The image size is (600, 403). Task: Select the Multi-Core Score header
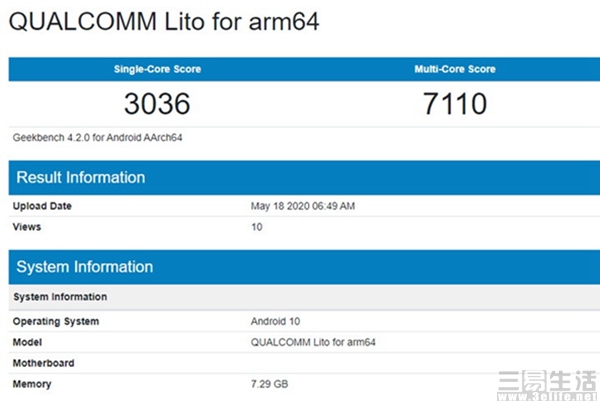(455, 69)
